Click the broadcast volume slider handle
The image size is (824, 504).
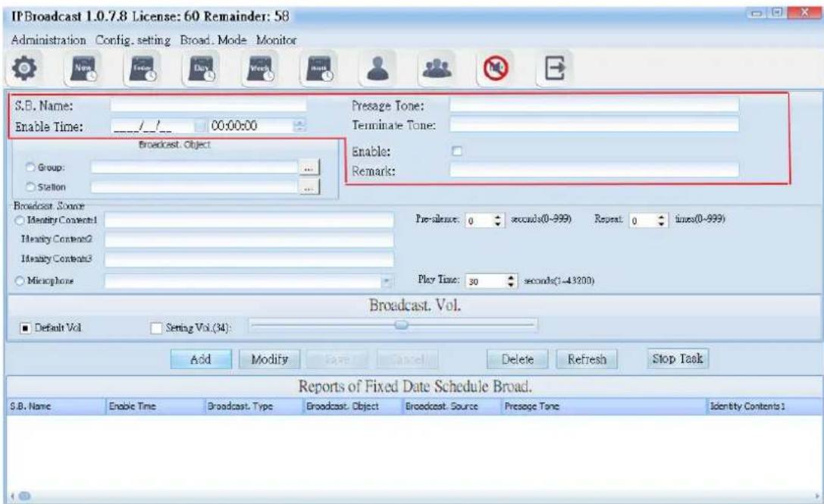point(402,325)
